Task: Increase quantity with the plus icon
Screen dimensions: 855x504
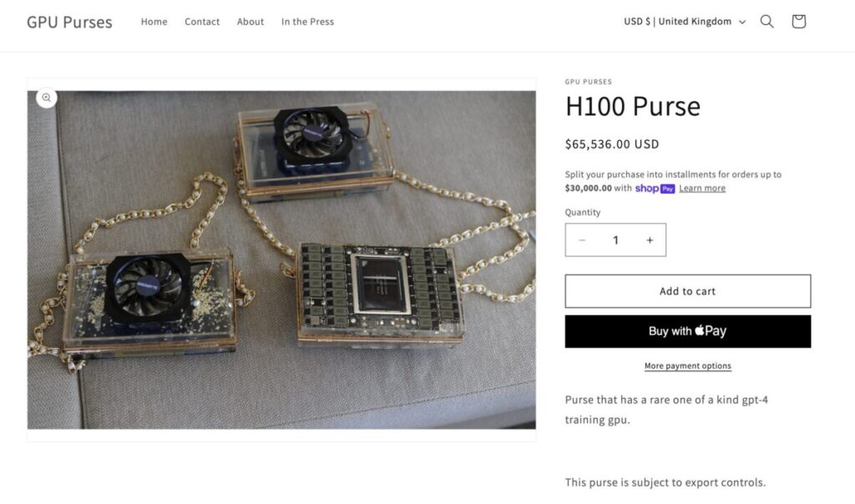Action: tap(650, 239)
